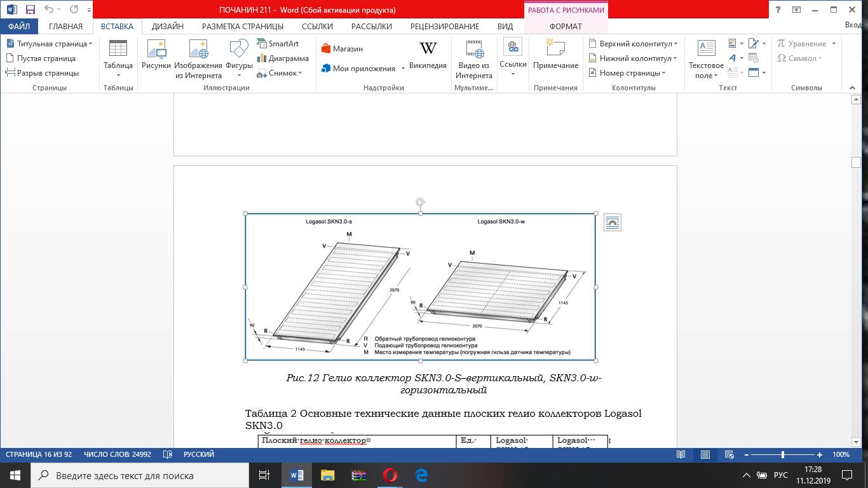Open the Таблица insert table menu
The width and height of the screenshot is (868, 488).
(x=118, y=58)
